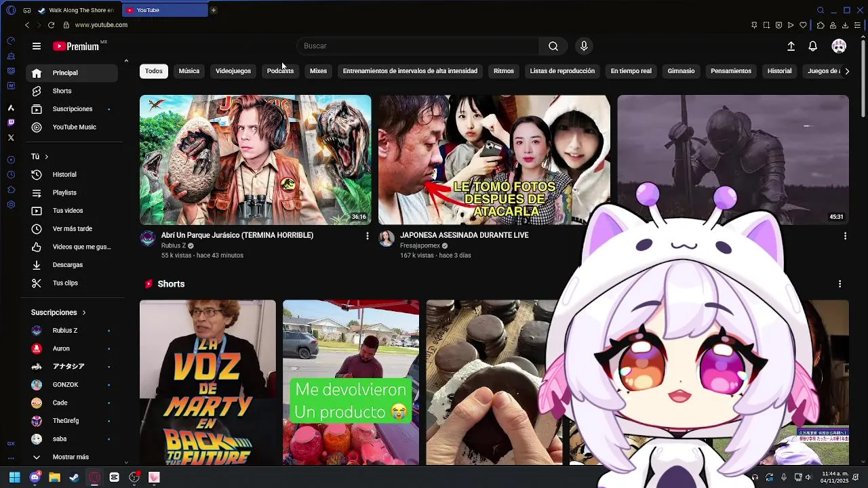Open Opera sidebar settings gear

(x=11, y=205)
